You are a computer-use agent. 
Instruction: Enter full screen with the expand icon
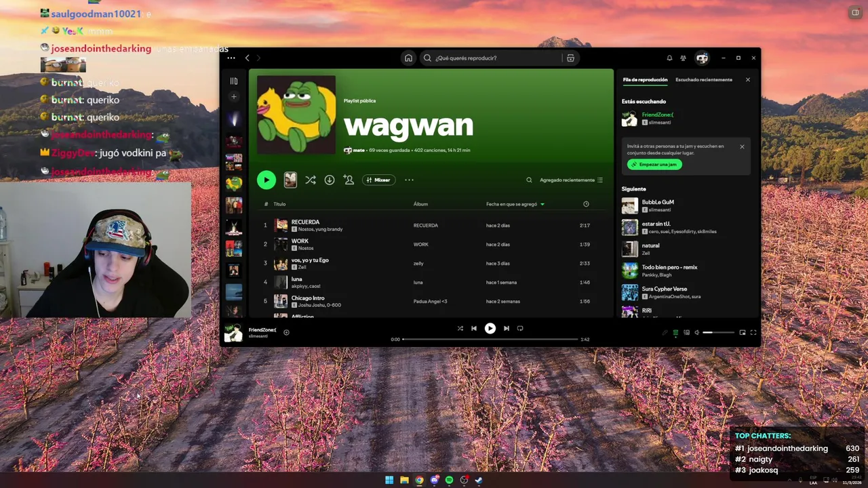[x=753, y=333]
